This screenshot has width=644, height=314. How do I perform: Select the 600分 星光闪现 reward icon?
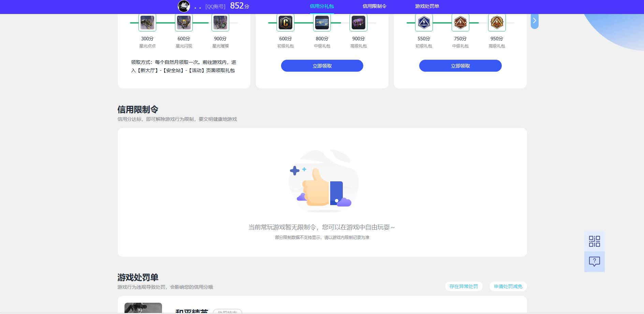[x=184, y=23]
